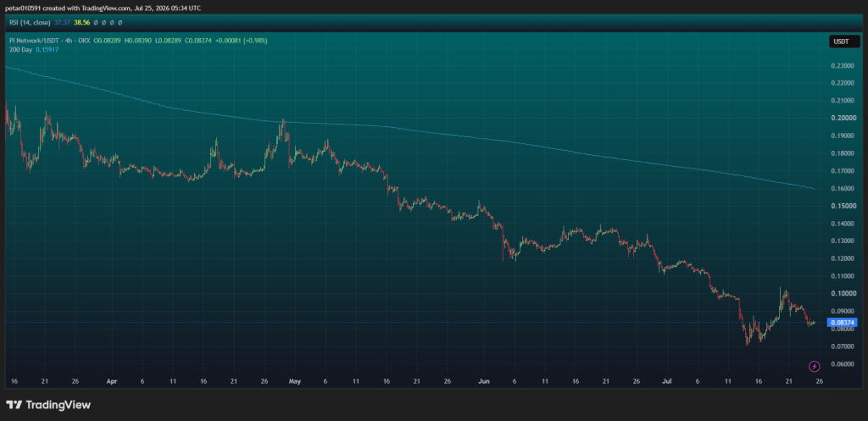Click the 0.17000 price axis label
Screen dimensions: 868x421
pyautogui.click(x=842, y=171)
